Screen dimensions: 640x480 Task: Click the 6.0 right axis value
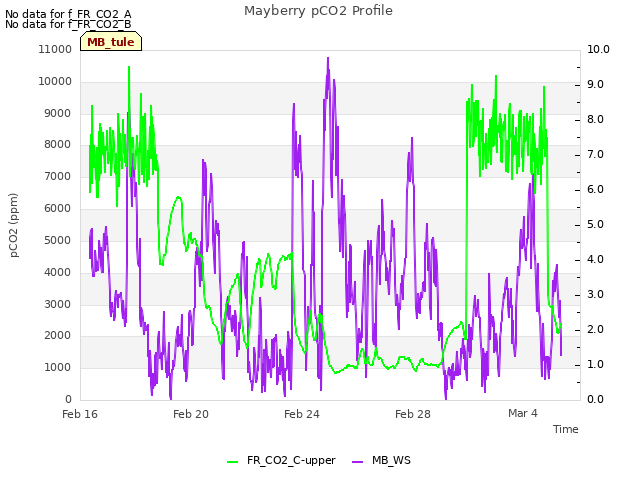[596, 190]
